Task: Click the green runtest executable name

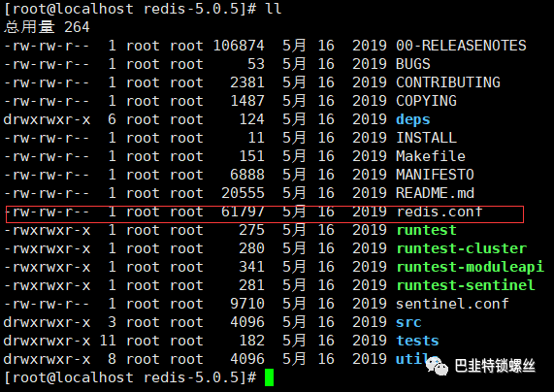Action: tap(426, 231)
